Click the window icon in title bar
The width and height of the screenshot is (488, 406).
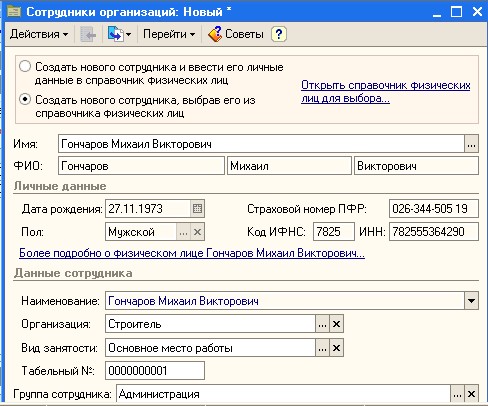tap(14, 12)
